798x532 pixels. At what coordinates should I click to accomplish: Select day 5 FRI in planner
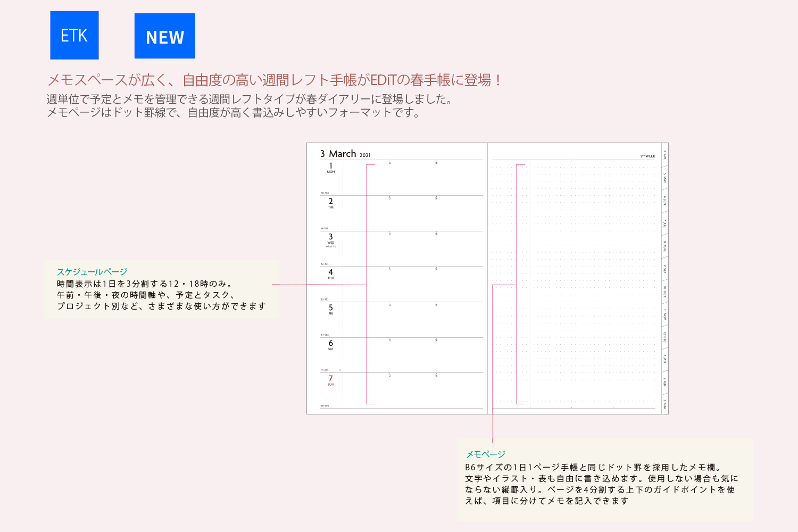click(x=331, y=310)
